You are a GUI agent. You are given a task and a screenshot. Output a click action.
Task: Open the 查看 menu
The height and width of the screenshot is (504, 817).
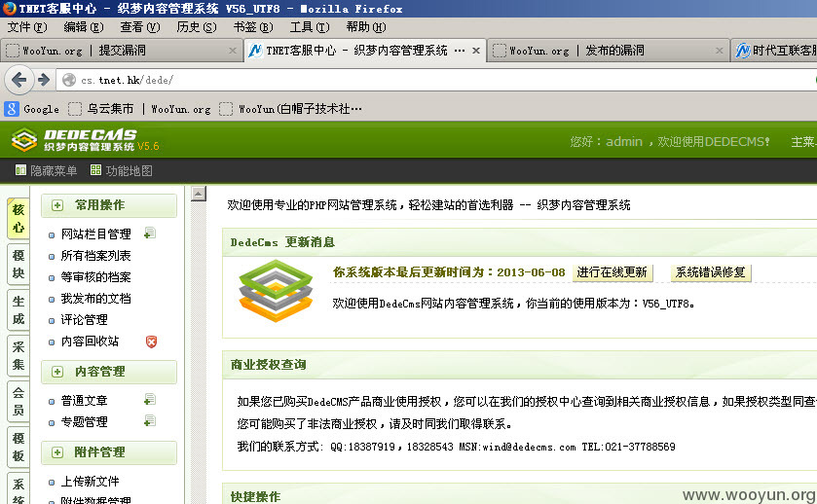tap(139, 27)
